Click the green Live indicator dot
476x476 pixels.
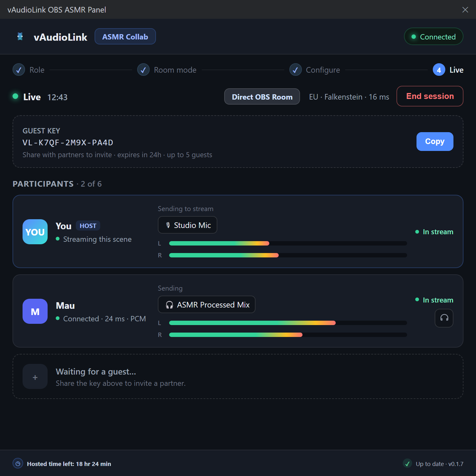(15, 96)
